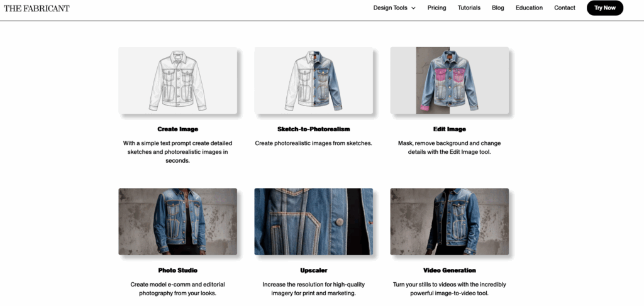Screen dimensions: 644x306
Task: Open the Education page
Action: pos(529,8)
